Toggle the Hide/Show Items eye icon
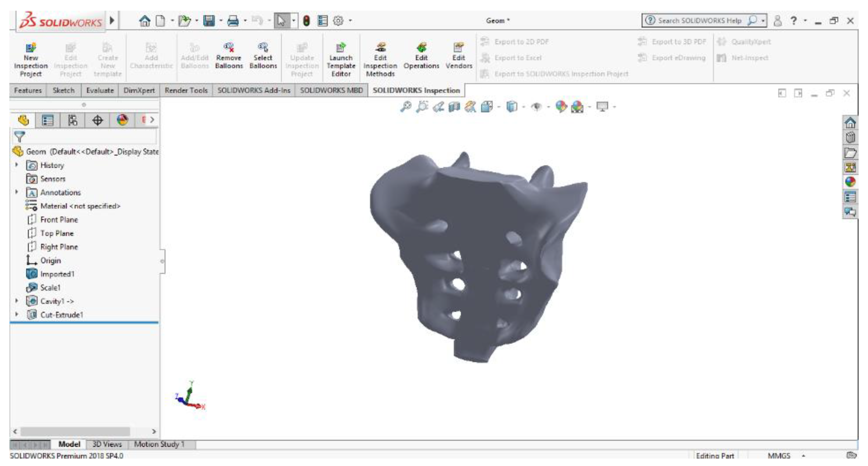 537,107
